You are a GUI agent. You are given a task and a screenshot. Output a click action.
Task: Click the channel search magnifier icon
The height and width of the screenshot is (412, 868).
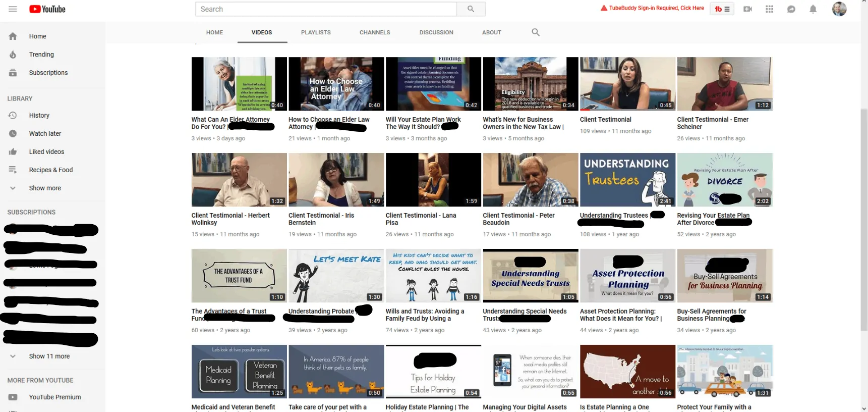click(535, 32)
